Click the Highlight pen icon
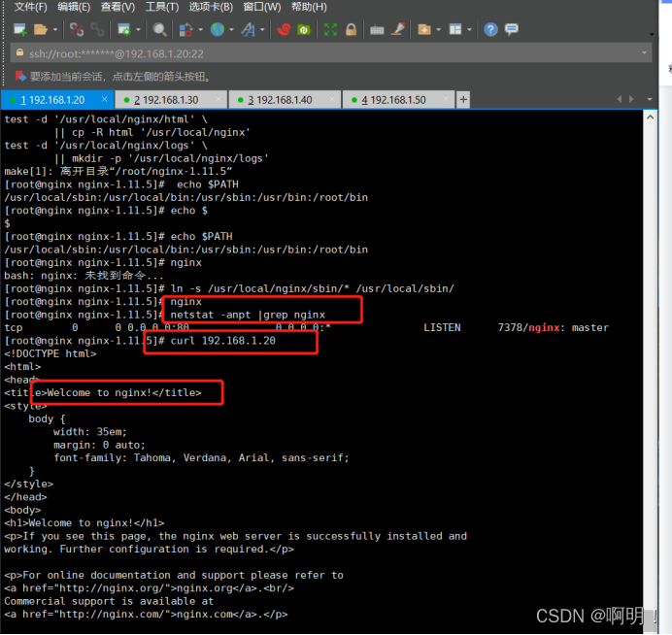 point(398,29)
